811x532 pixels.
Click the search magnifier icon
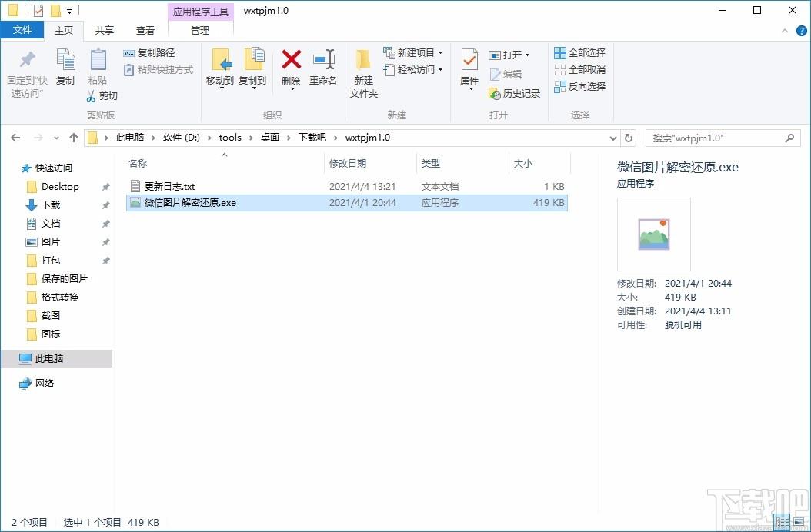pos(789,138)
